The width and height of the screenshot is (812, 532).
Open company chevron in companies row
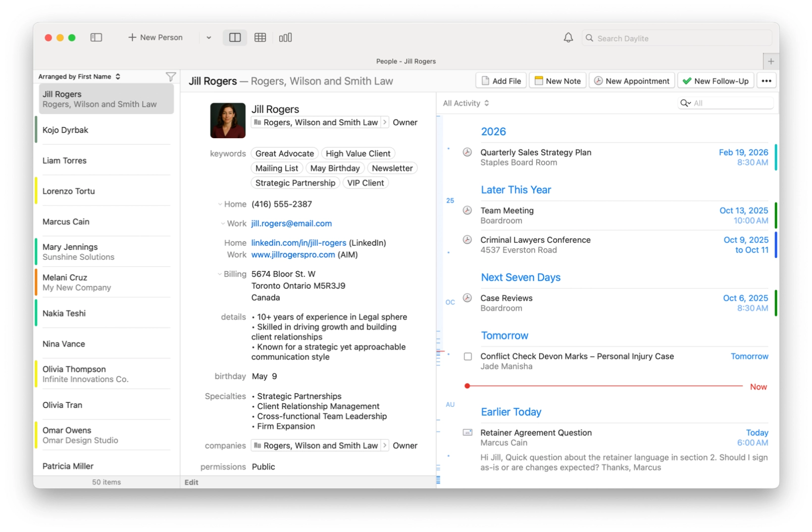point(385,445)
